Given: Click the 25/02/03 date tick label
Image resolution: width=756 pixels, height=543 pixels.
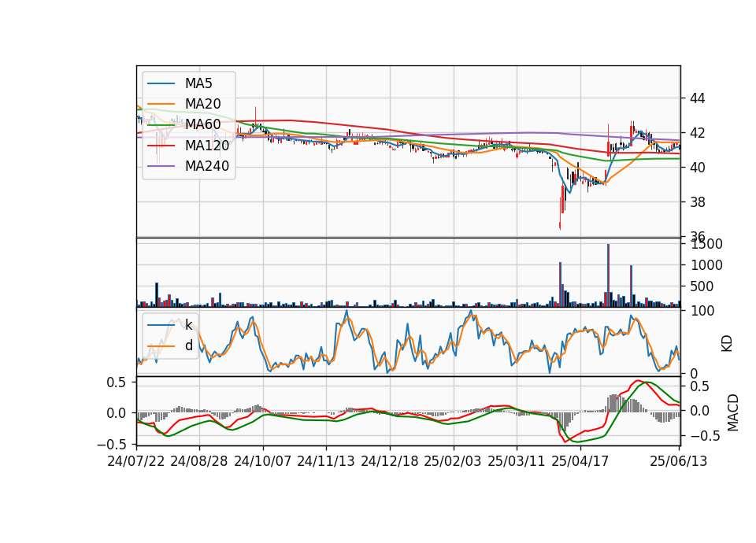Looking at the screenshot, I should pyautogui.click(x=453, y=461).
